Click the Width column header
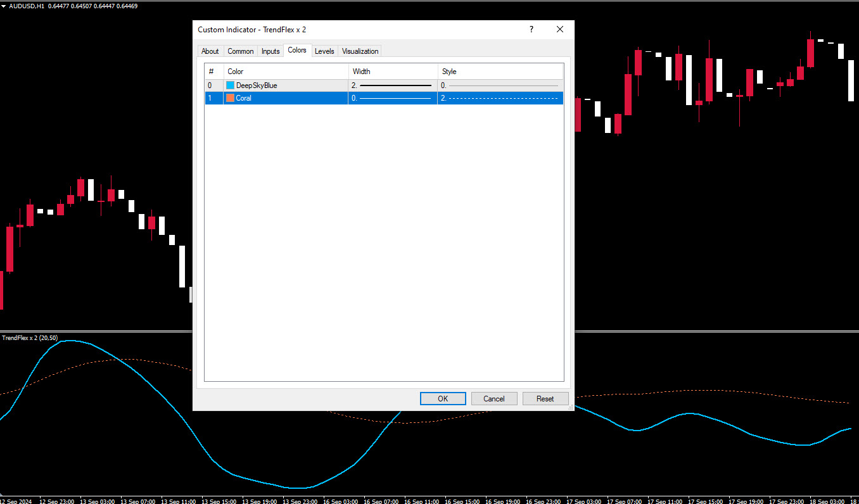859x504 pixels. click(x=393, y=72)
